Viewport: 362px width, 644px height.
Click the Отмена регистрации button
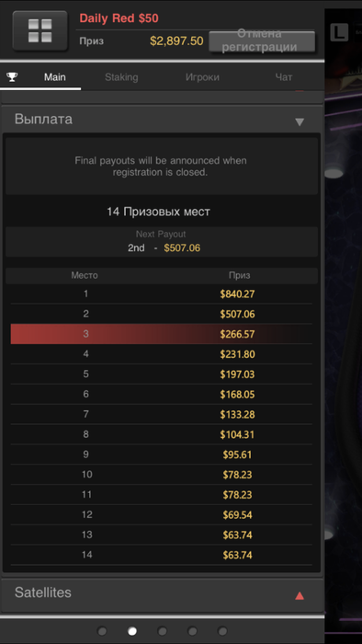click(x=262, y=40)
